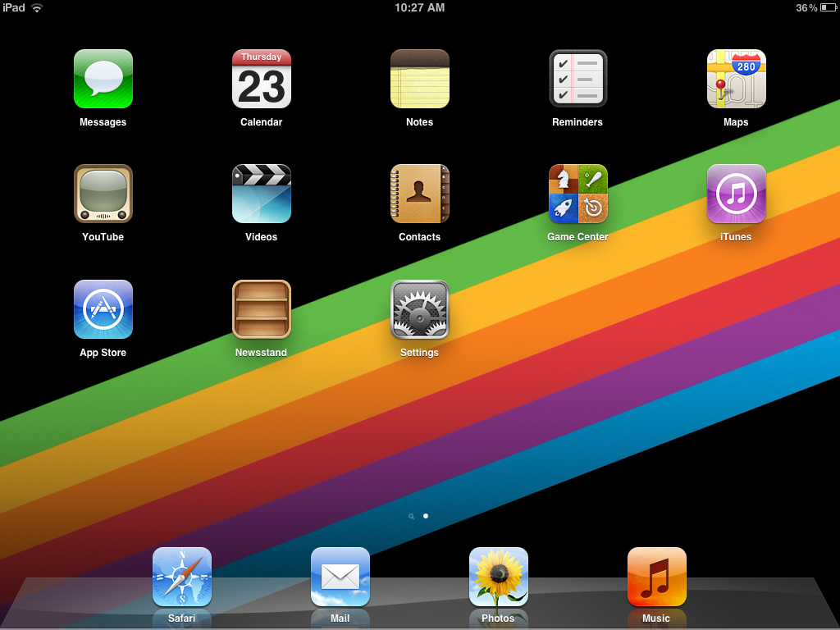Launch the Music app in the dock

coord(656,577)
